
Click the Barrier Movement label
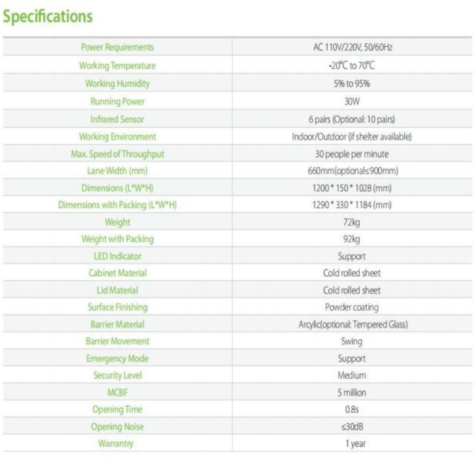click(x=117, y=341)
